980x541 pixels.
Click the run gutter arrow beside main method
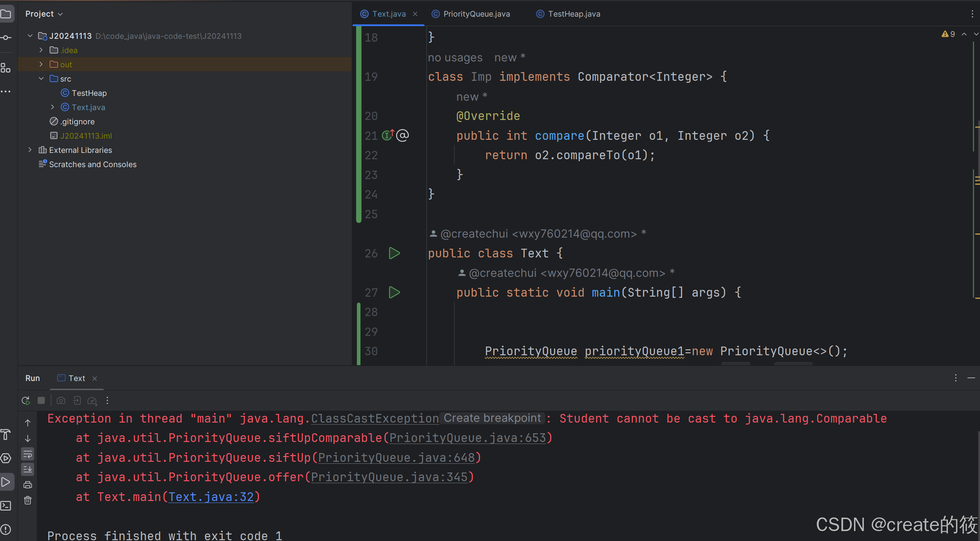(x=394, y=293)
